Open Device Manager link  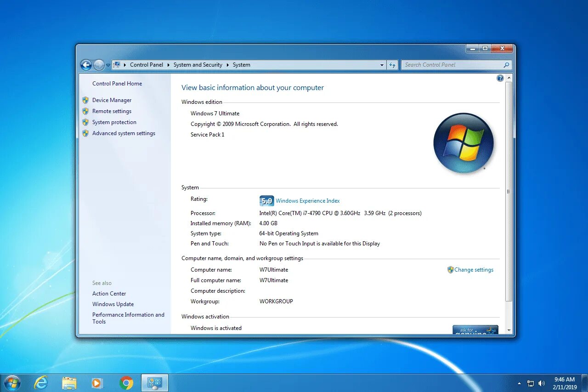(112, 100)
